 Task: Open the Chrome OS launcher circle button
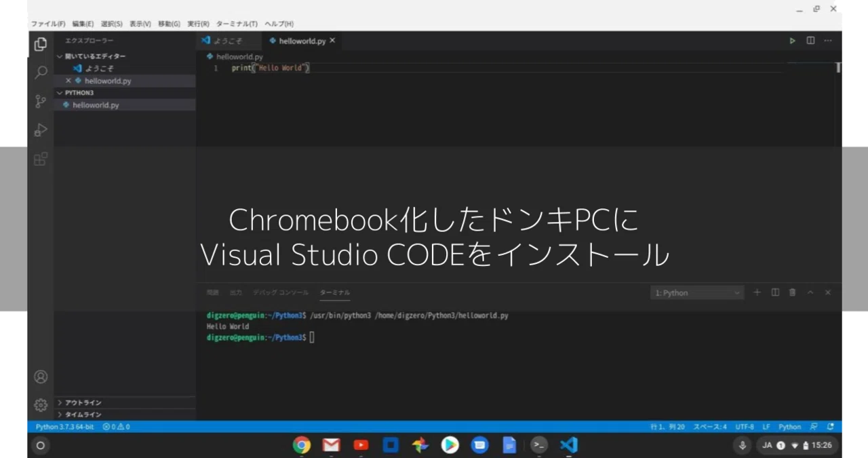[40, 446]
